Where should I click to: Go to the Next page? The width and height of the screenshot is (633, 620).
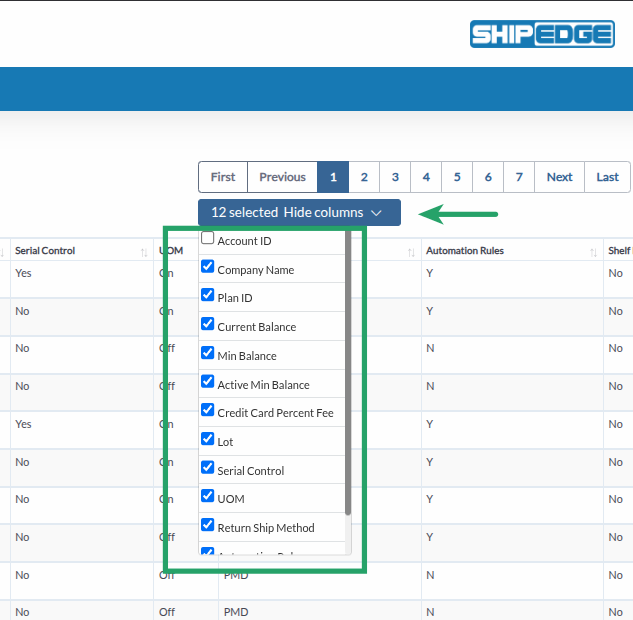pos(560,177)
